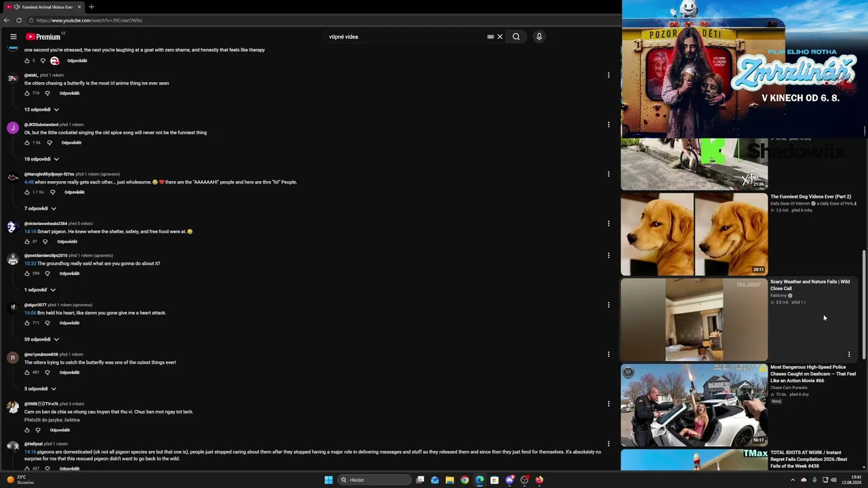Open more options for Scary Weather video
Screen dimensions: 868x488
coord(849,354)
